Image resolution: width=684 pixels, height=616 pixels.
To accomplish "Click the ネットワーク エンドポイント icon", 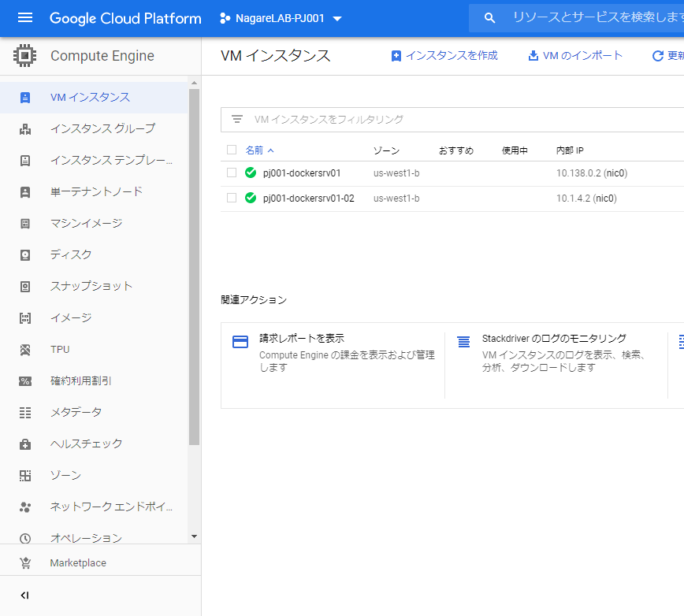I will click(25, 507).
